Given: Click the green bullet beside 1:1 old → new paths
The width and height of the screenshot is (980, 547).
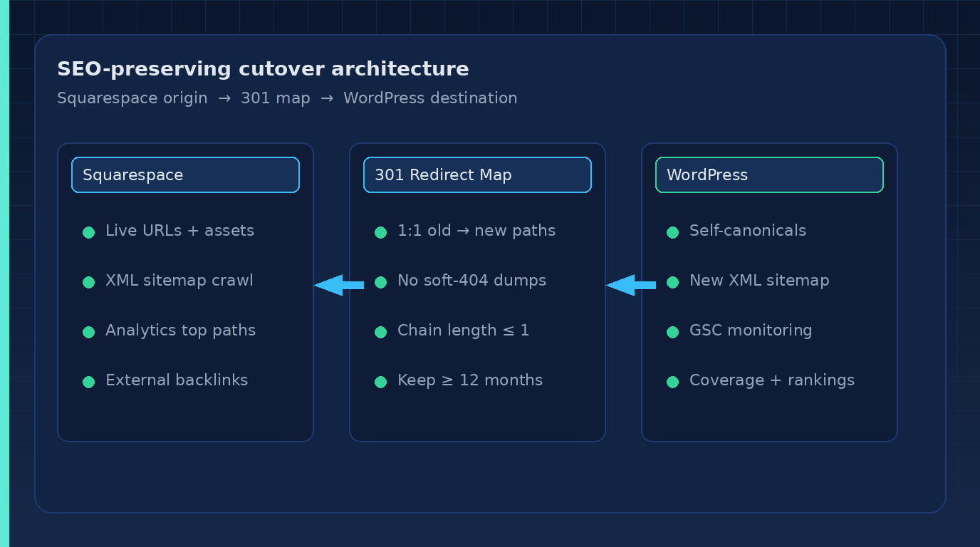Looking at the screenshot, I should 380,232.
